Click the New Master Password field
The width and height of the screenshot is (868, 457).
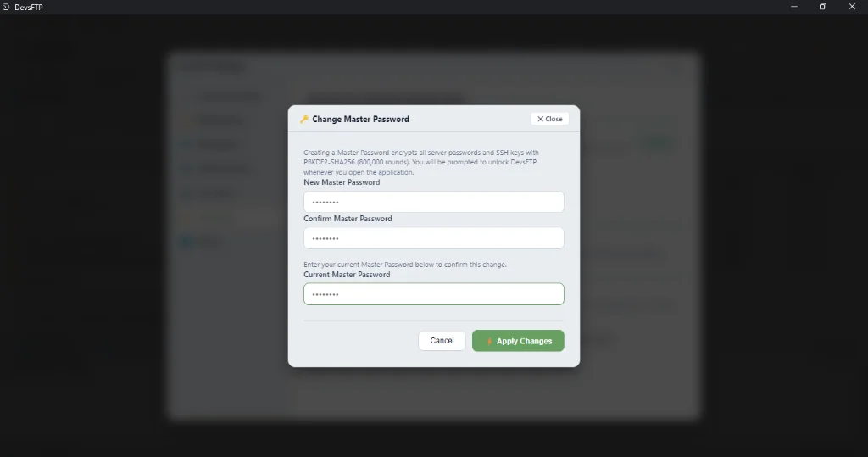click(433, 202)
